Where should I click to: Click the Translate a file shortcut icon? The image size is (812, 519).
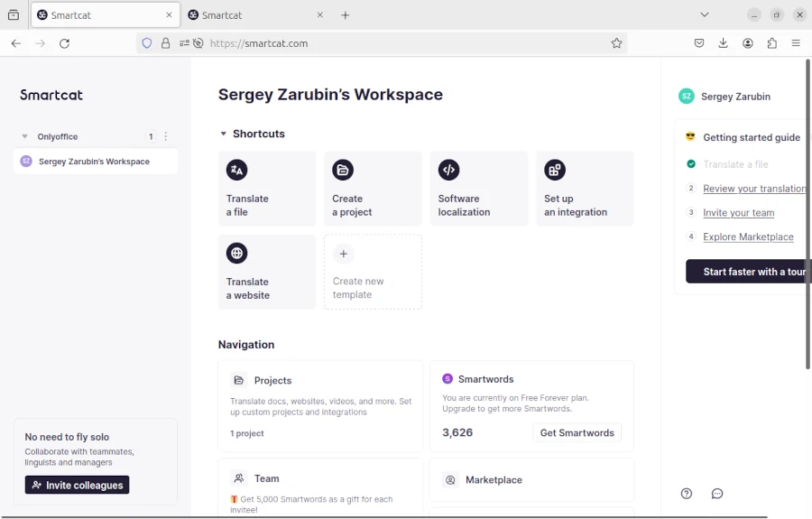click(x=236, y=170)
